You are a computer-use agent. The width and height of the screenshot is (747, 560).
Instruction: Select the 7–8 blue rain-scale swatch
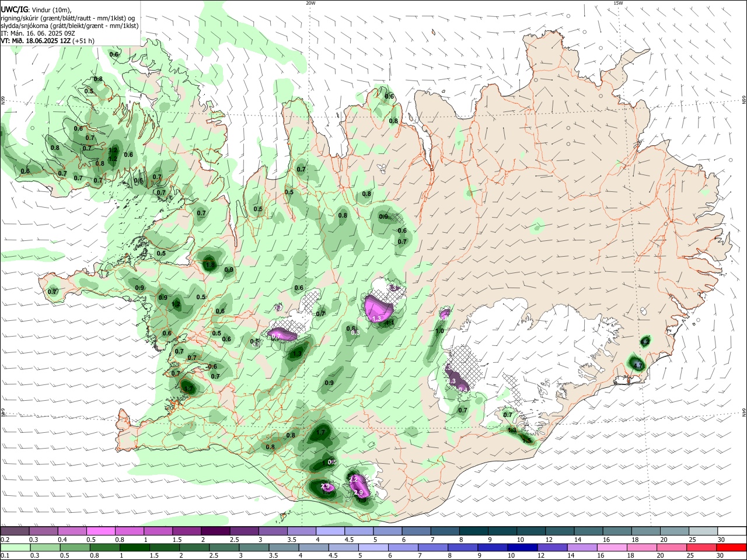[432, 547]
